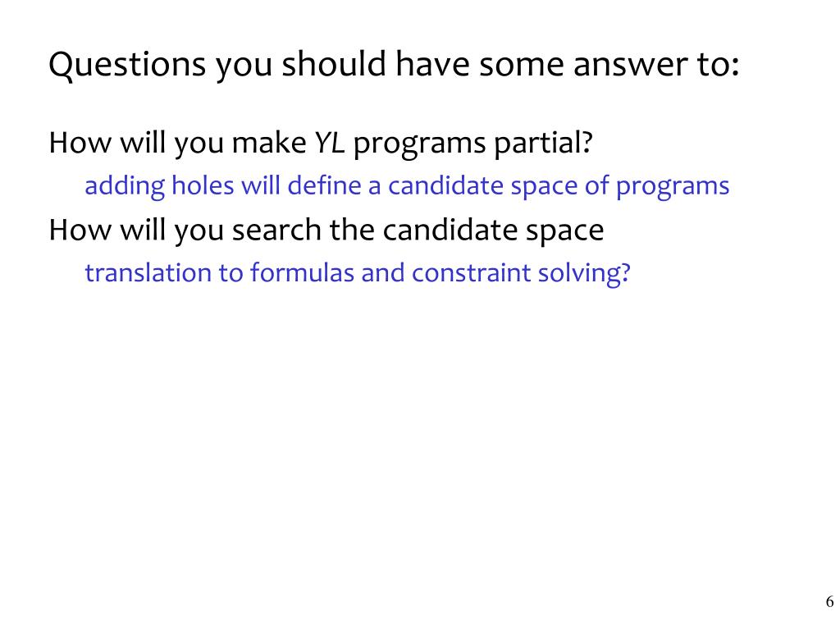840x630 pixels.
Task: Click the question 'How will you make YL programs partial?'
Action: [321, 144]
